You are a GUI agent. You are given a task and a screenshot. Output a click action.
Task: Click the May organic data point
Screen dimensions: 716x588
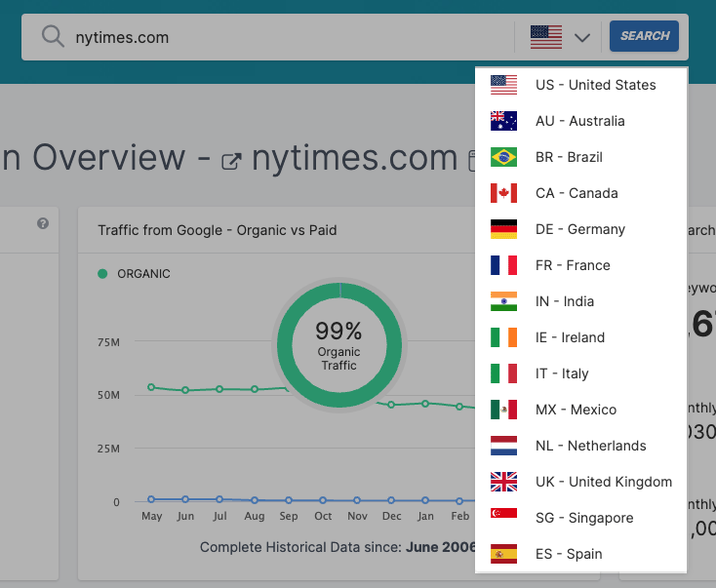click(151, 387)
